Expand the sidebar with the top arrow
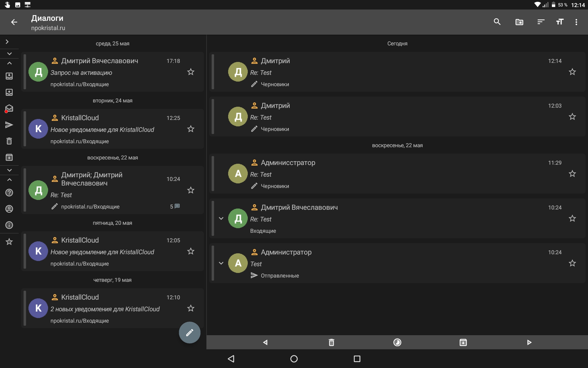The image size is (588, 368). 7,42
